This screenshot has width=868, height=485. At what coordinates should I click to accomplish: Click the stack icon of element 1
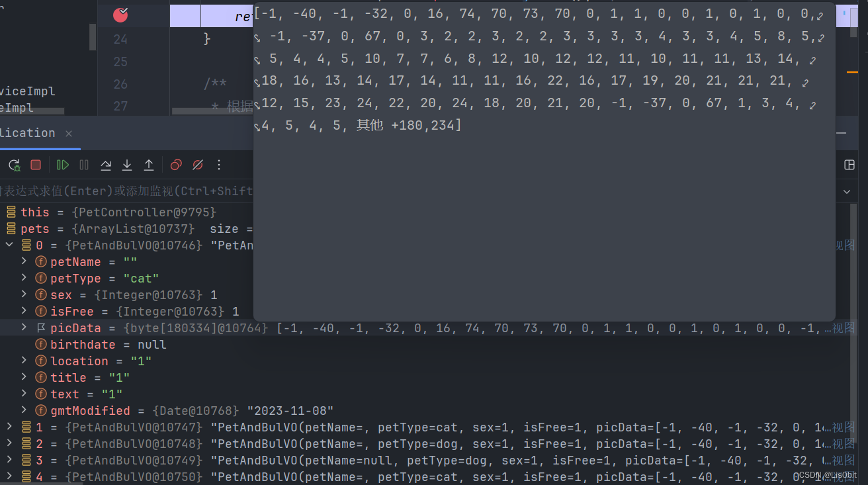[x=26, y=427]
